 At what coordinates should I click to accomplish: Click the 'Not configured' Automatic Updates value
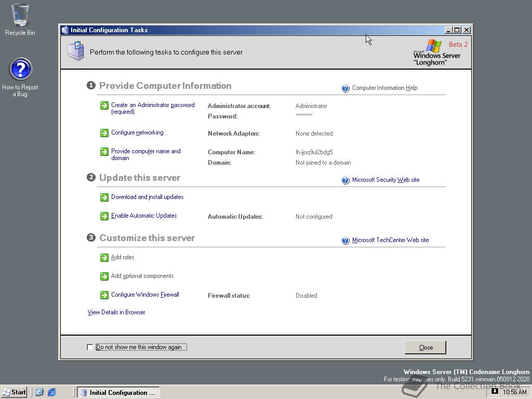313,217
